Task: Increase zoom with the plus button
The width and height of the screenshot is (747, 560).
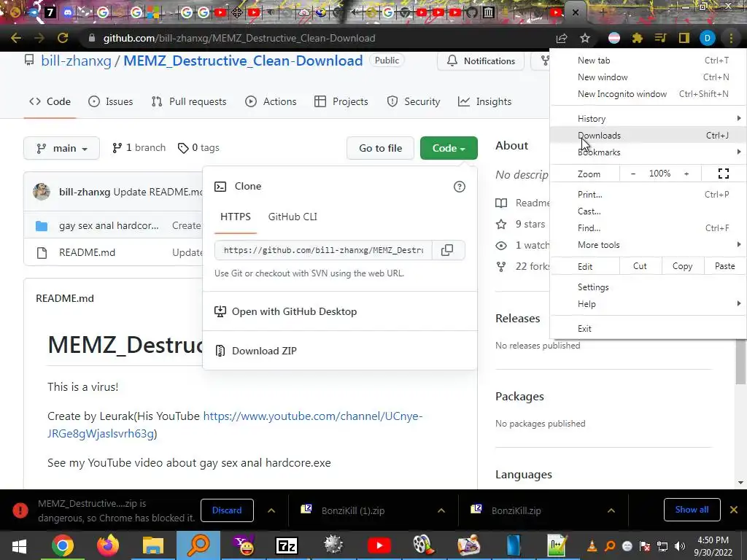Action: (x=686, y=174)
